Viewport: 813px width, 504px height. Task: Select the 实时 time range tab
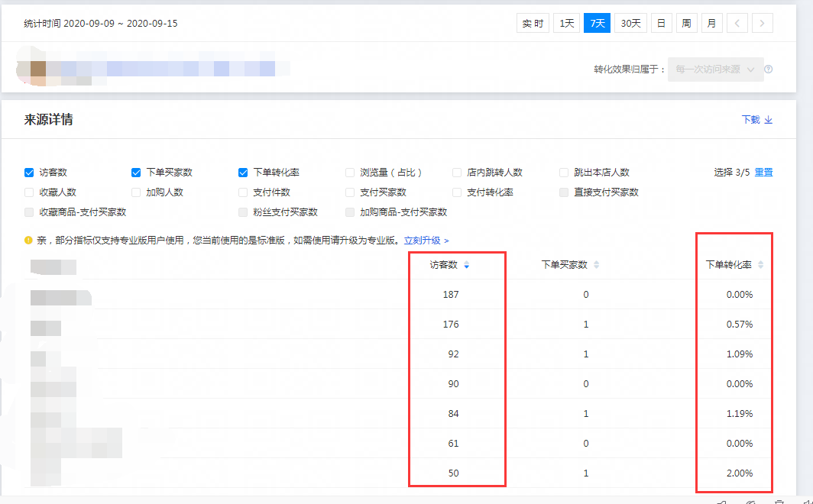coord(533,24)
